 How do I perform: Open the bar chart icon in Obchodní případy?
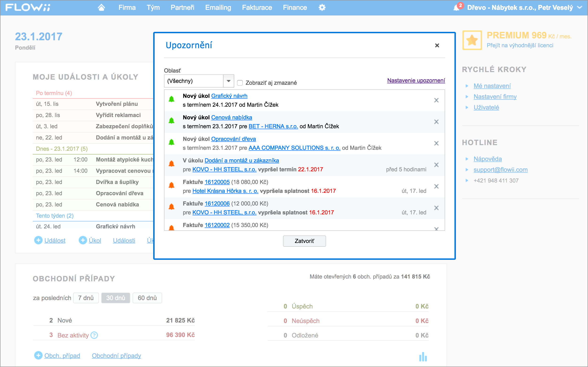coord(423,356)
